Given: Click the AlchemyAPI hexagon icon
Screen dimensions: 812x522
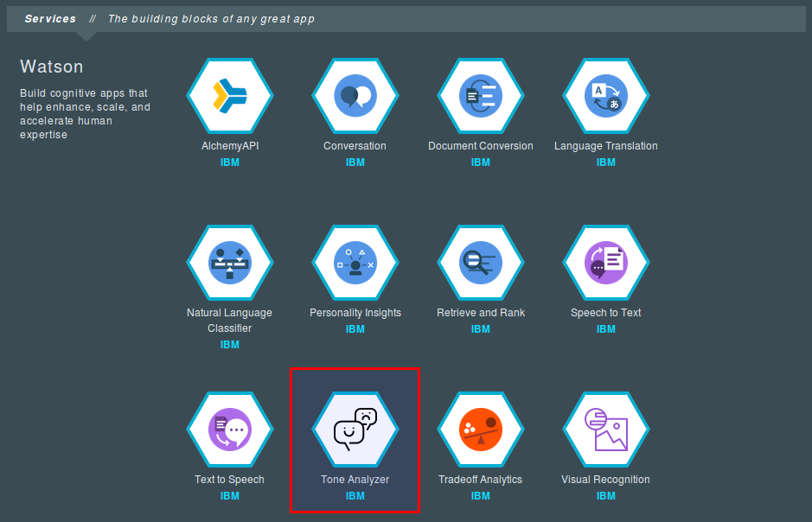Looking at the screenshot, I should [230, 95].
